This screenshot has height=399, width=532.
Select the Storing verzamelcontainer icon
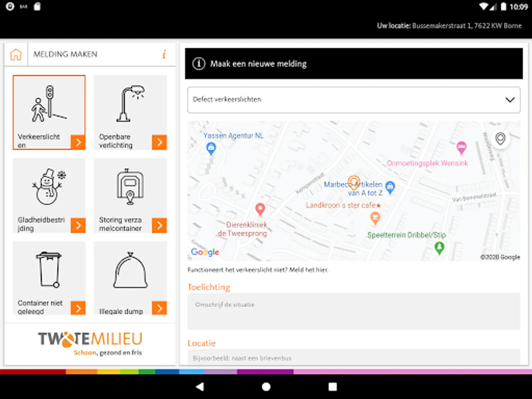pos(130,187)
